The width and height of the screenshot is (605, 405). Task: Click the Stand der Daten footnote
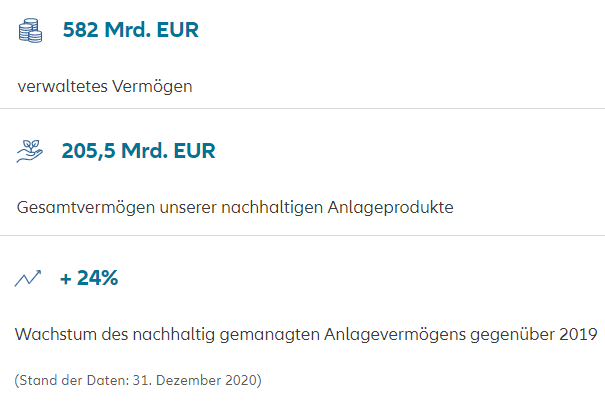click(x=138, y=380)
